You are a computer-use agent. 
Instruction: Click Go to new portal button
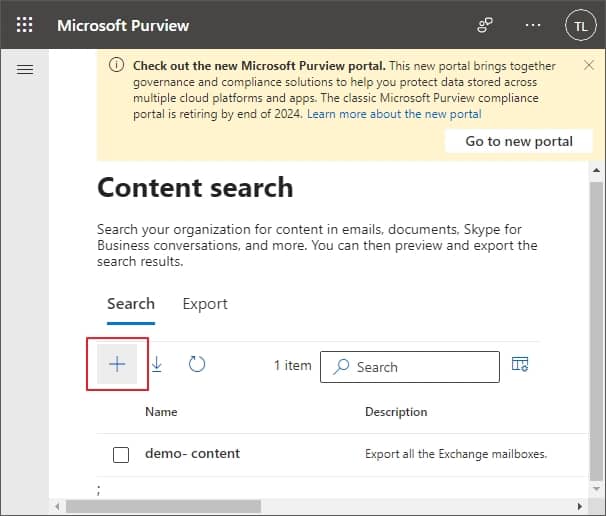[519, 141]
